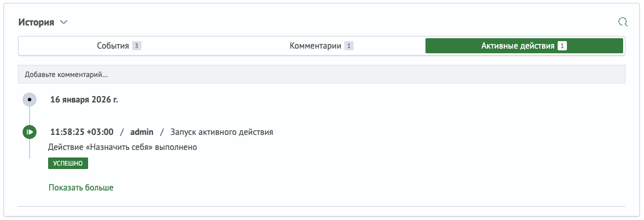Click the Комментарии count badge 1

pos(349,46)
